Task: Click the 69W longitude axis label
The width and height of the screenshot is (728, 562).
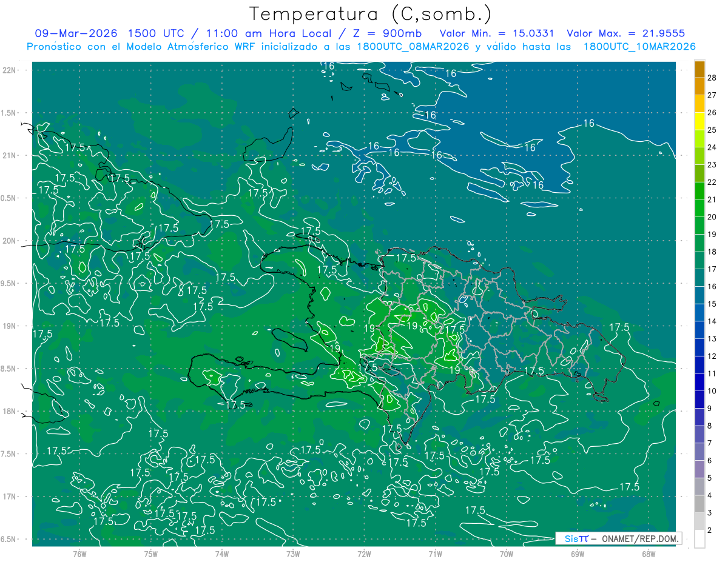Action: [x=578, y=554]
